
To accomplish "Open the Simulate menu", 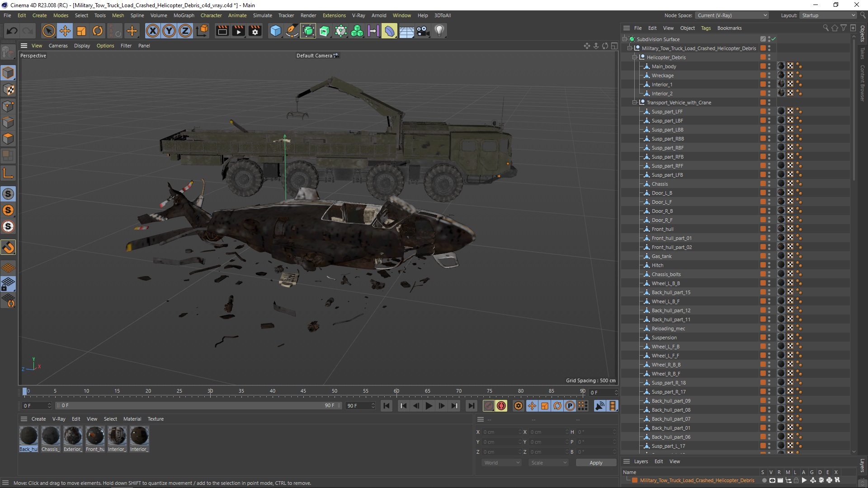I will 262,15.
